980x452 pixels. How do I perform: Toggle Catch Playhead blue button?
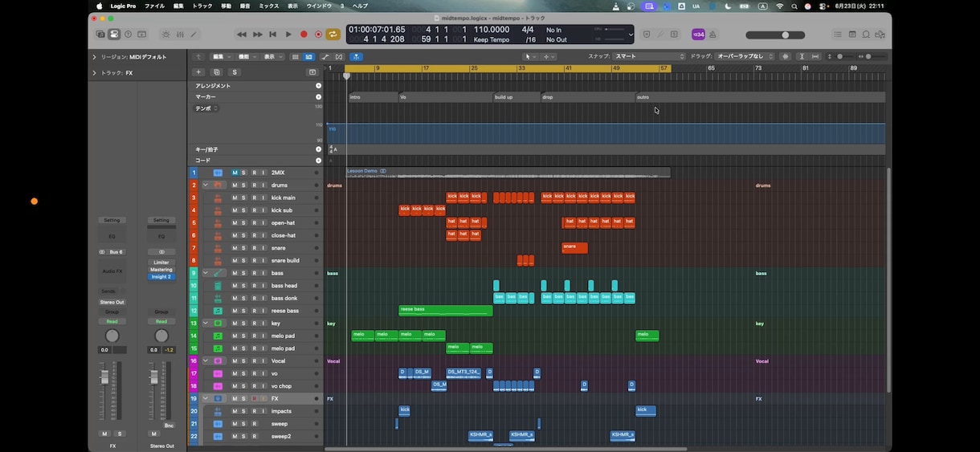coord(356,57)
